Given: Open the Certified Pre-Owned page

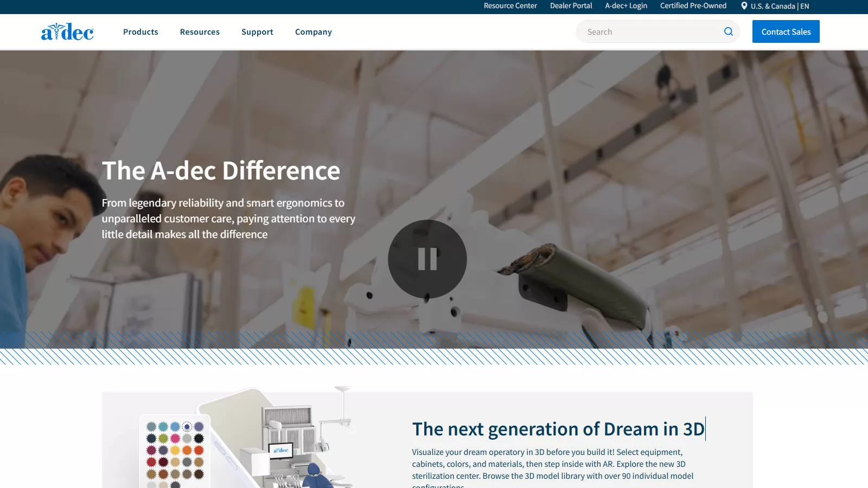Looking at the screenshot, I should tap(693, 6).
